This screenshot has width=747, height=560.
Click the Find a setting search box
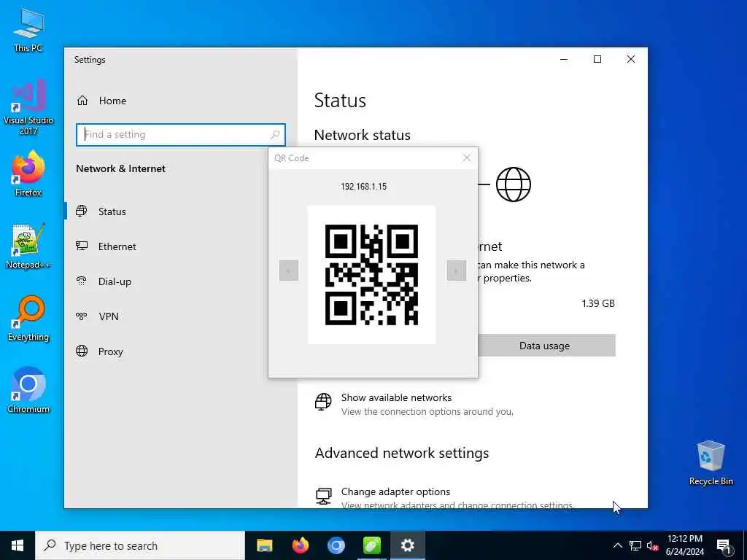181,135
